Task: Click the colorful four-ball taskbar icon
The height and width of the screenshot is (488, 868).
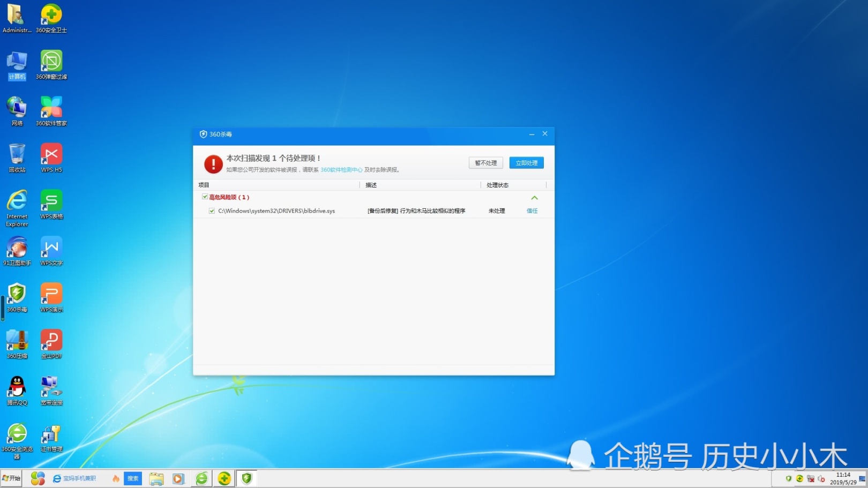Action: (x=38, y=478)
